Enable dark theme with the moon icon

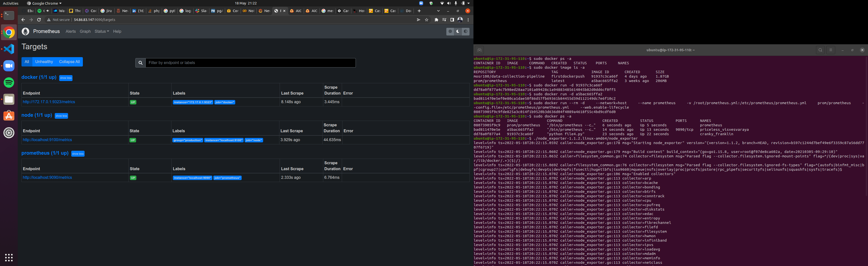tap(458, 31)
